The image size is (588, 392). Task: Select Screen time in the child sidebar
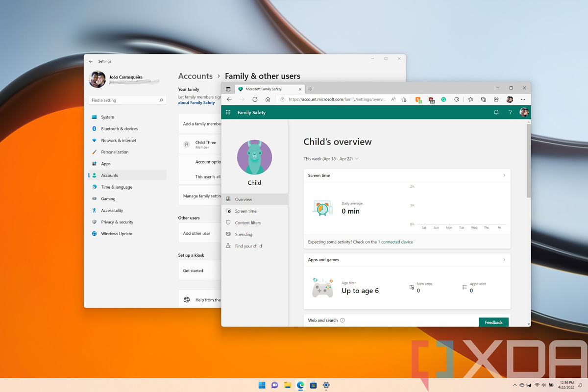click(254, 211)
